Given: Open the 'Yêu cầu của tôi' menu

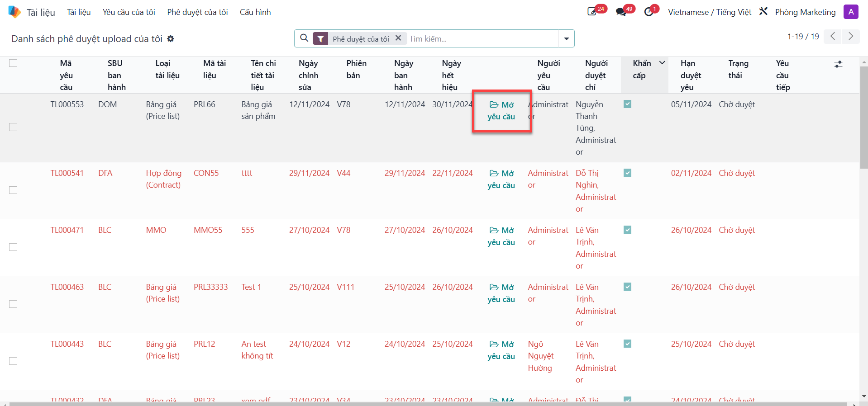Looking at the screenshot, I should (x=129, y=12).
